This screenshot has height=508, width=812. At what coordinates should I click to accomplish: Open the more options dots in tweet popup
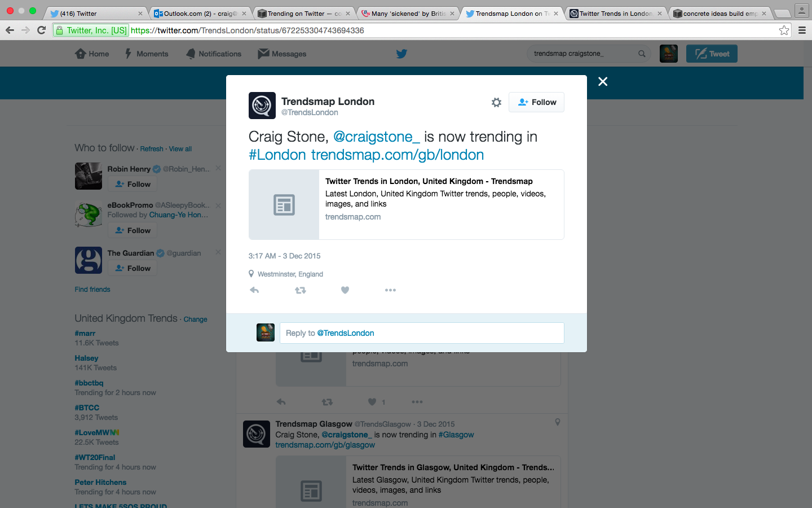click(x=390, y=290)
